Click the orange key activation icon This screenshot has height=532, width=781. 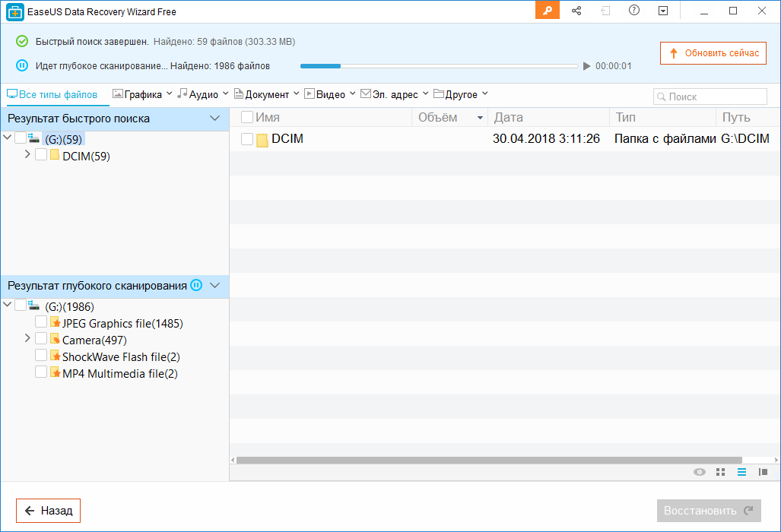[x=547, y=11]
